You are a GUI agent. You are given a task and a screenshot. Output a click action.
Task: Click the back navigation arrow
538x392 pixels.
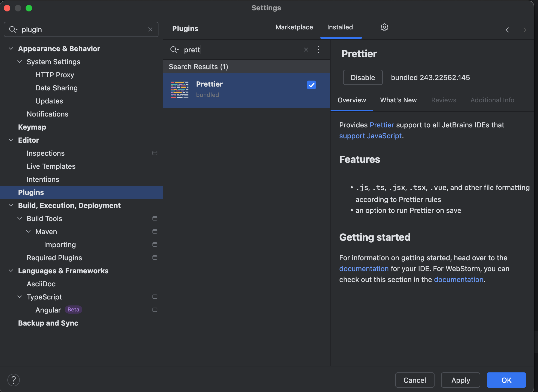(509, 30)
